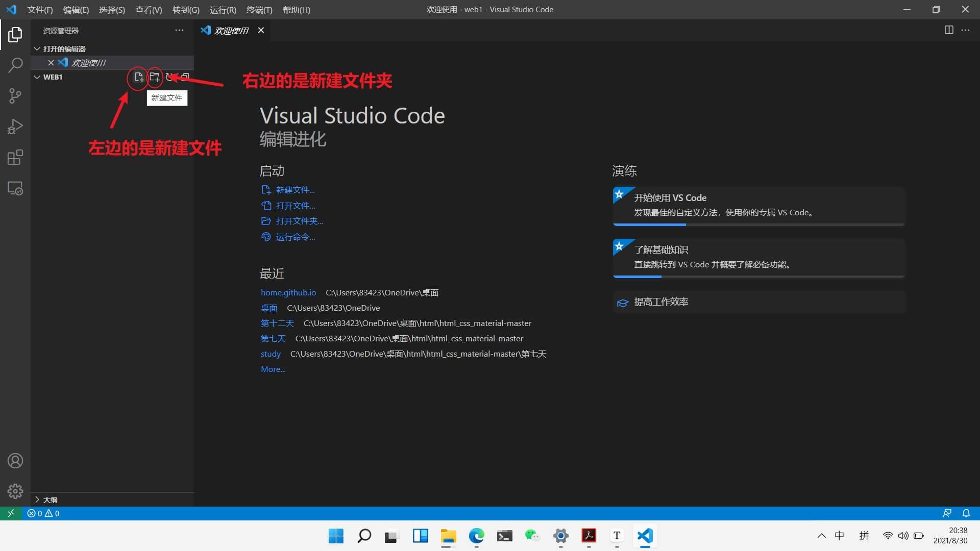This screenshot has height=551, width=980.
Task: Open File Explorer from taskbar
Action: coord(448,536)
